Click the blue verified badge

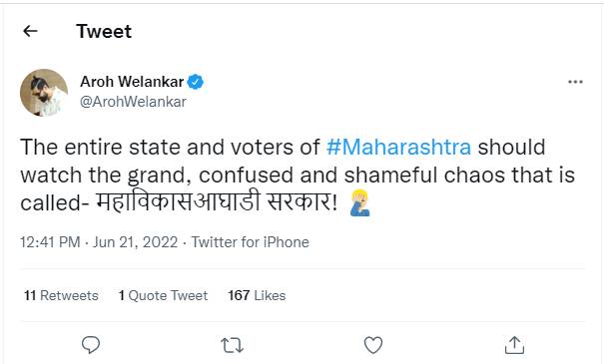tap(196, 82)
